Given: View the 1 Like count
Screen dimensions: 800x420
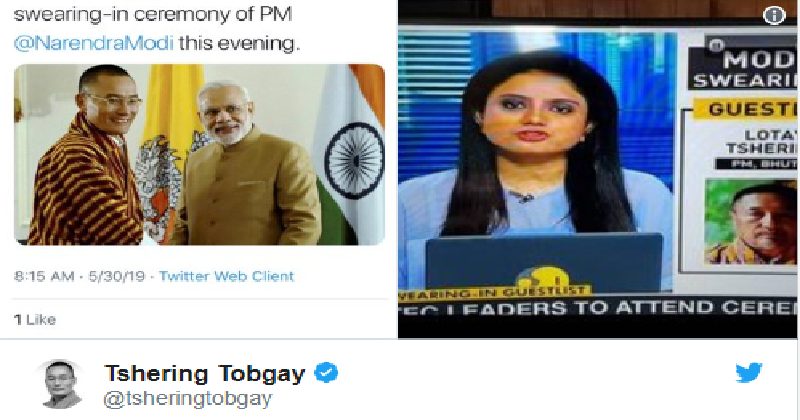Looking at the screenshot, I should pos(35,319).
